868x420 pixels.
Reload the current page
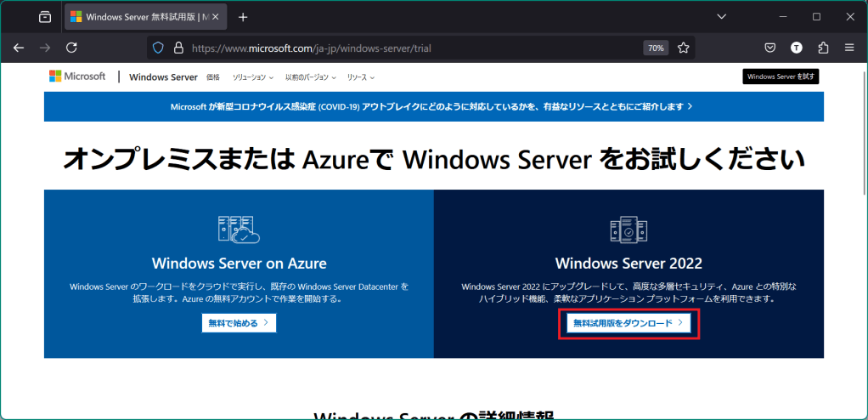[x=72, y=48]
